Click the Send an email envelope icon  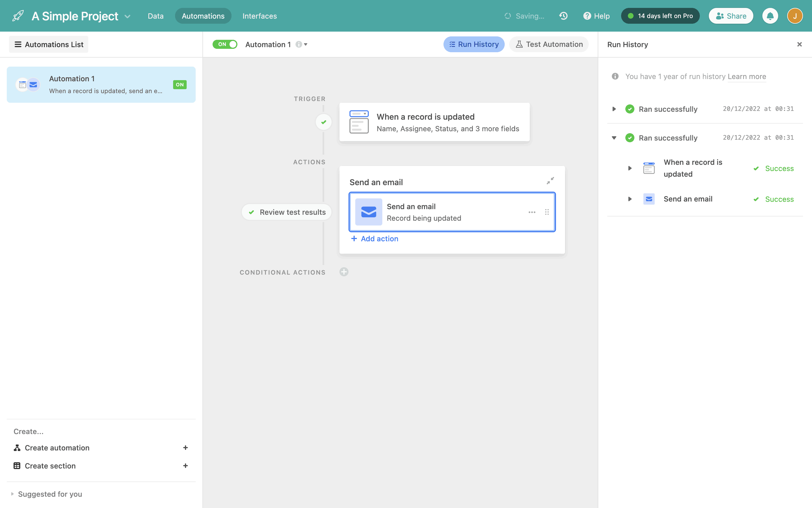click(369, 212)
